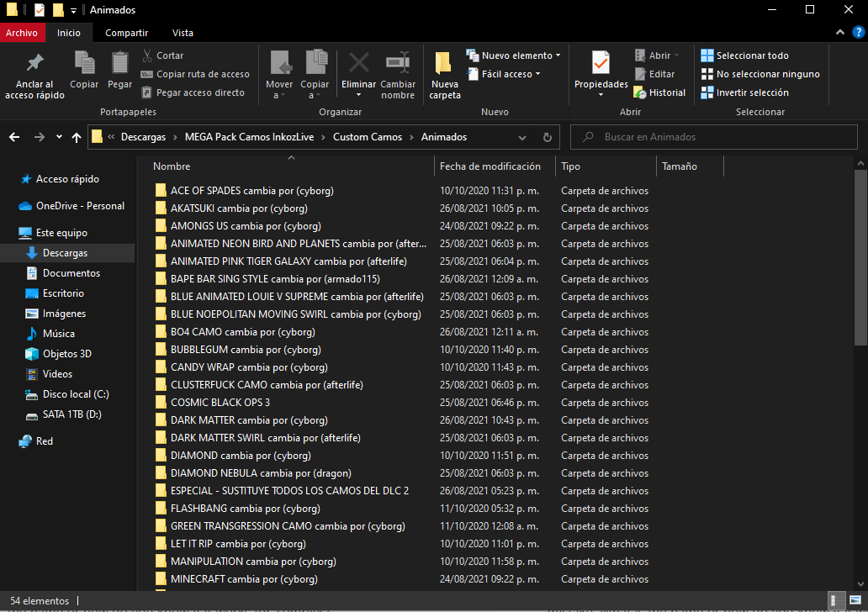Select the Cortar scissors command
The image size is (868, 612).
click(x=163, y=55)
